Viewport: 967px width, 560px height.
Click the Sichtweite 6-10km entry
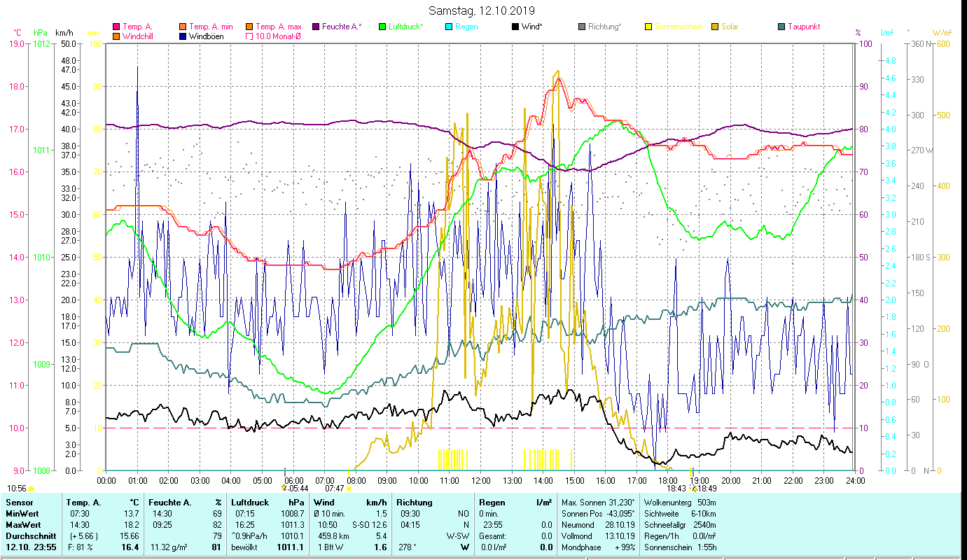679,514
